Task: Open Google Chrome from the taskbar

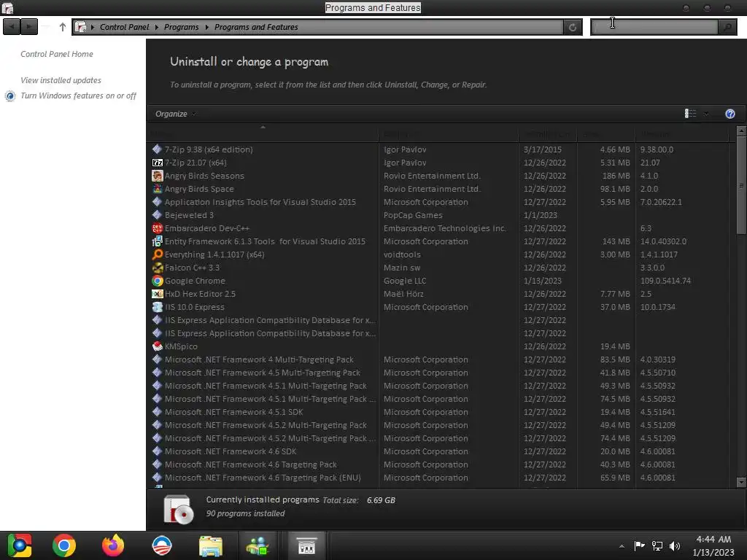Action: pos(64,545)
